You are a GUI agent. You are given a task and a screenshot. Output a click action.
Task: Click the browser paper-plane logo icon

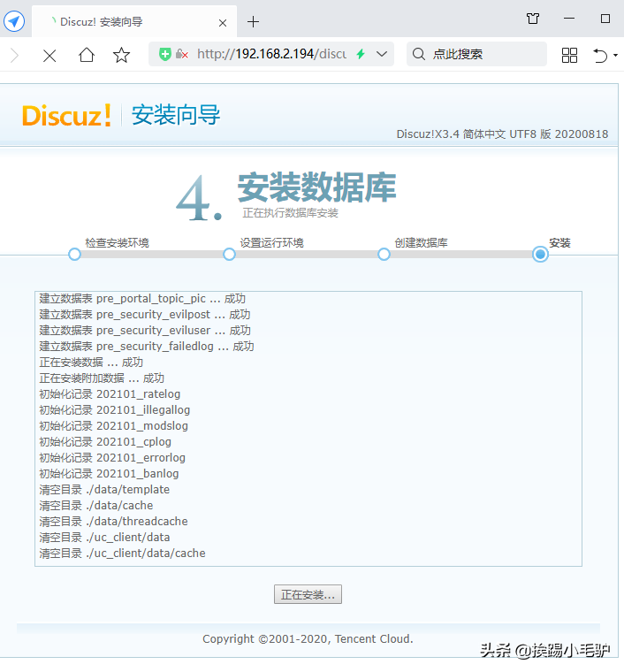14,21
